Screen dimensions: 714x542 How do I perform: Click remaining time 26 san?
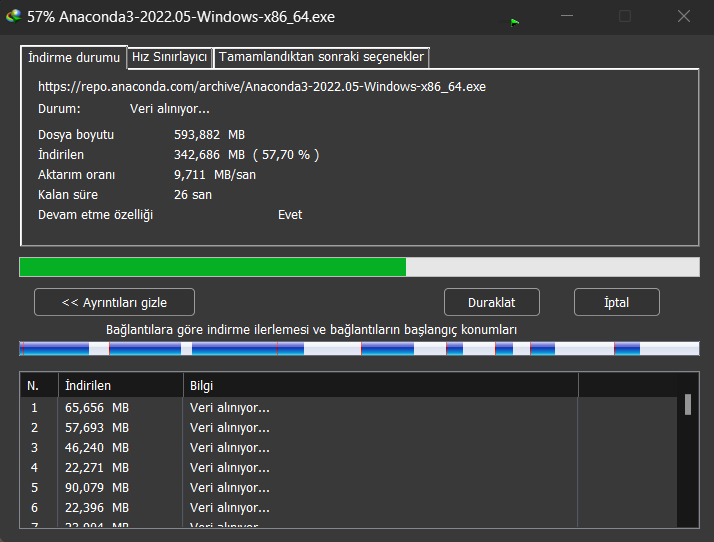point(193,195)
